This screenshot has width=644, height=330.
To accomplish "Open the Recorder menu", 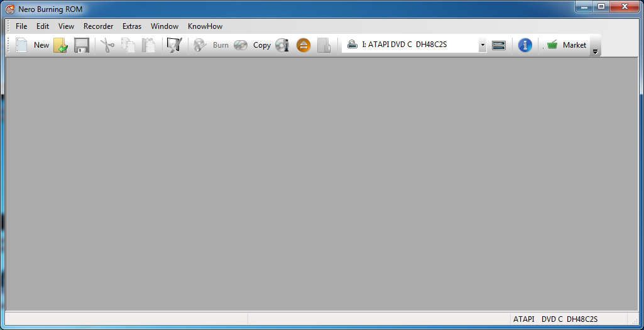I will click(x=99, y=26).
